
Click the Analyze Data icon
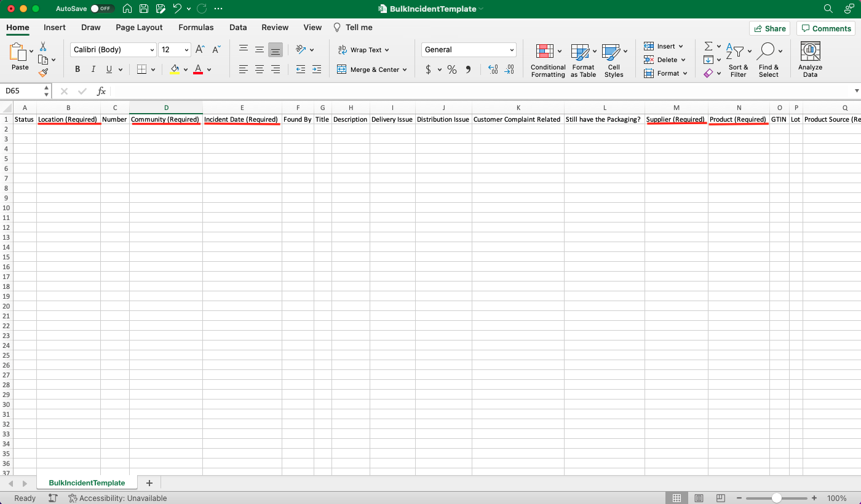coord(810,51)
